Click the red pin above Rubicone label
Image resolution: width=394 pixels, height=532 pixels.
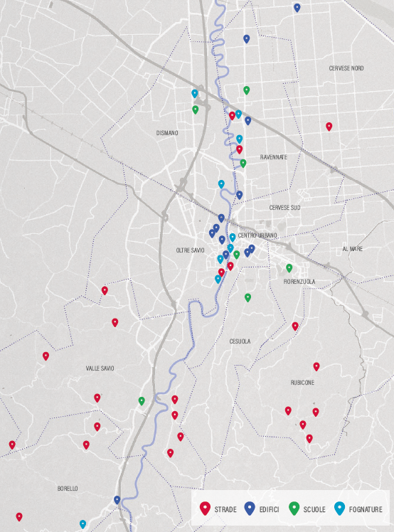pyautogui.click(x=316, y=366)
